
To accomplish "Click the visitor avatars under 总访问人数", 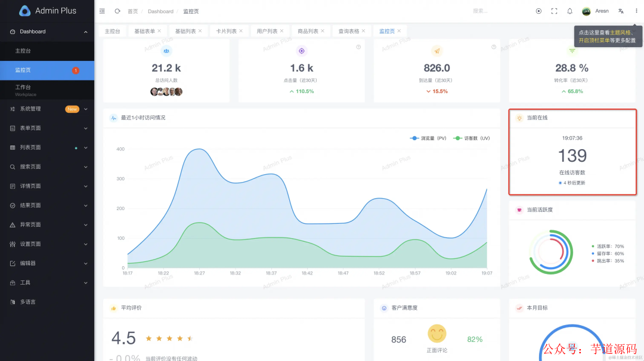I will [166, 92].
